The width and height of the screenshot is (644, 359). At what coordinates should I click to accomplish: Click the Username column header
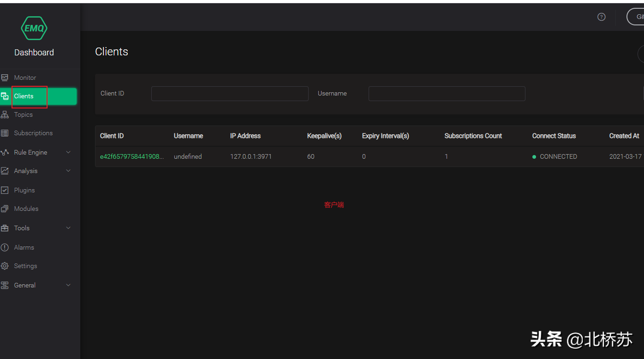click(188, 136)
